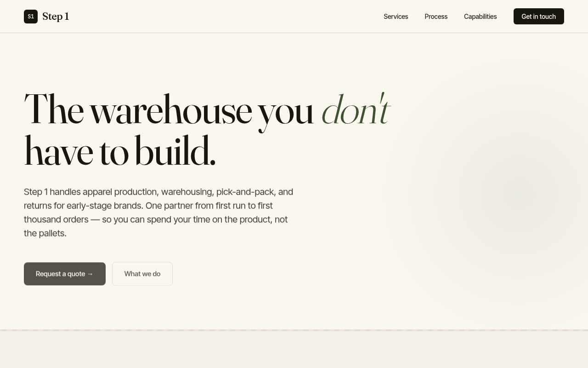Open the Process navigation link
The image size is (588, 368).
tap(436, 17)
